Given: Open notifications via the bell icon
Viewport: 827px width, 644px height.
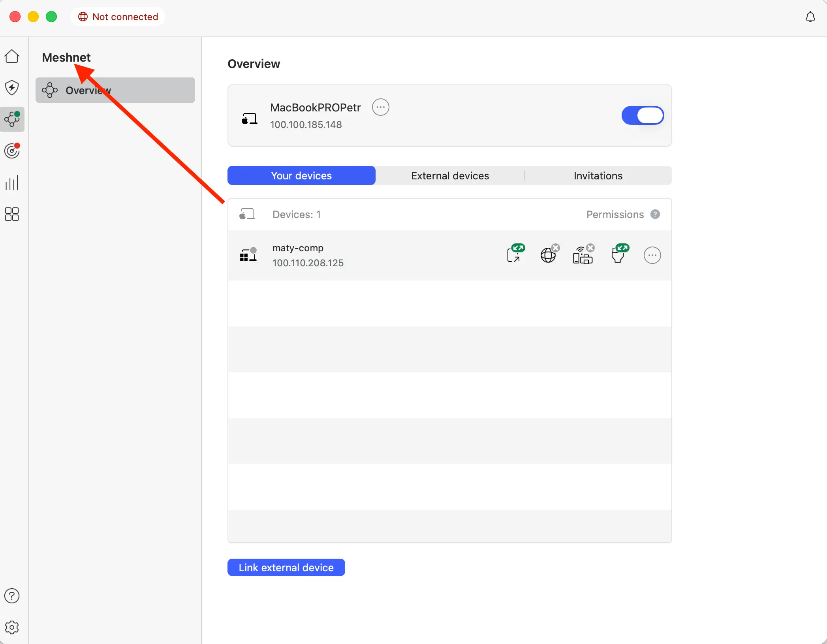Looking at the screenshot, I should (x=810, y=17).
